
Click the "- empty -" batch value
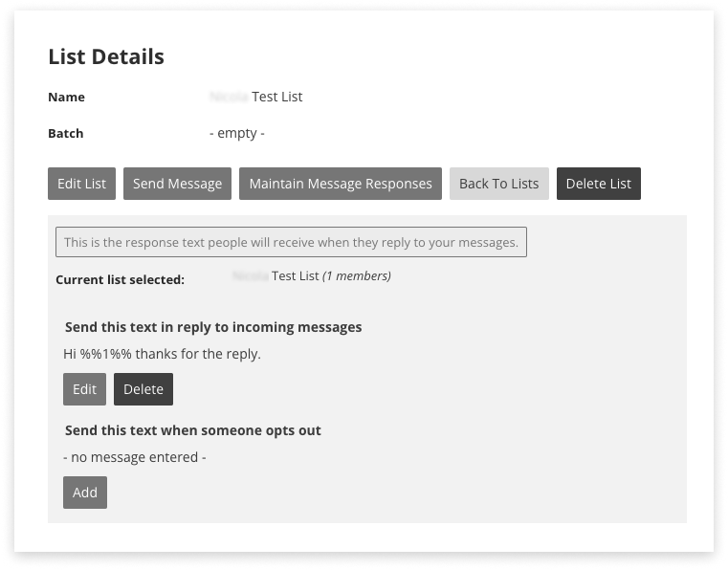[236, 133]
